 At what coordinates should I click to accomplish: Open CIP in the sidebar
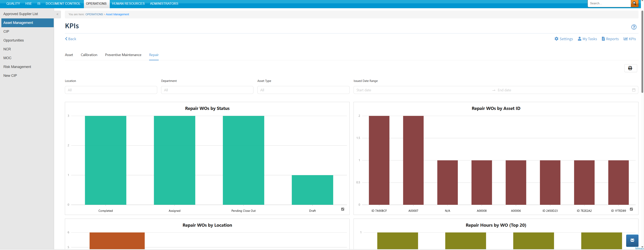(x=27, y=32)
